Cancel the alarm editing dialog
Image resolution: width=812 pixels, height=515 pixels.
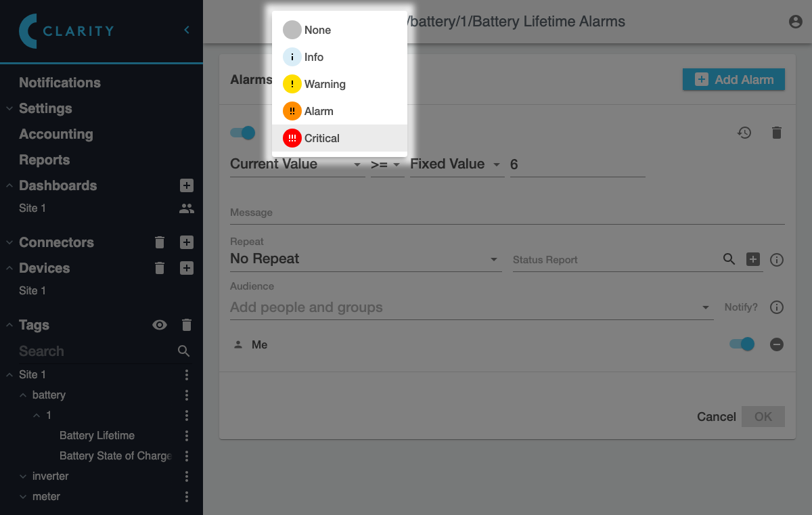click(x=717, y=417)
